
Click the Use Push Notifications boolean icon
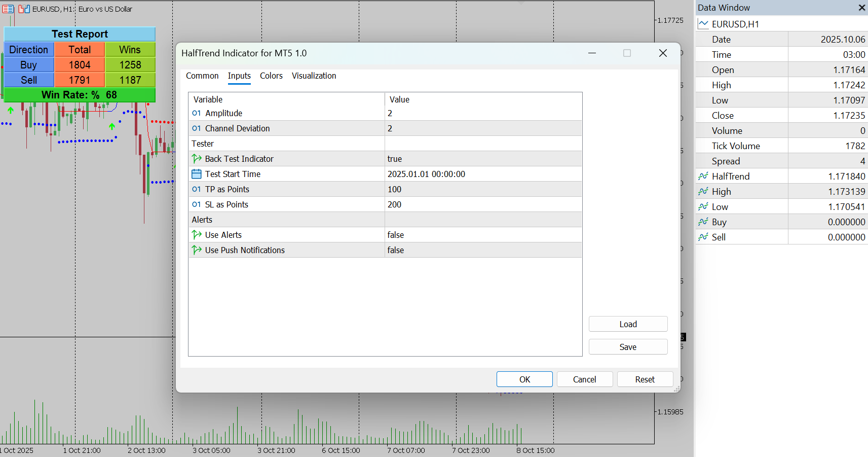pyautogui.click(x=197, y=250)
